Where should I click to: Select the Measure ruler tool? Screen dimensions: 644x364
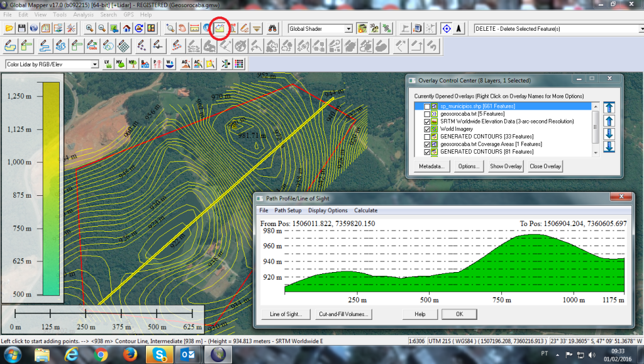195,28
